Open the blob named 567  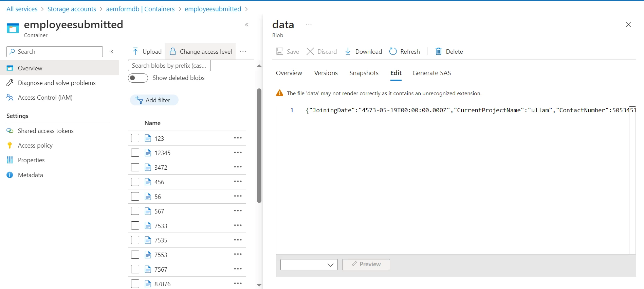coord(159,211)
